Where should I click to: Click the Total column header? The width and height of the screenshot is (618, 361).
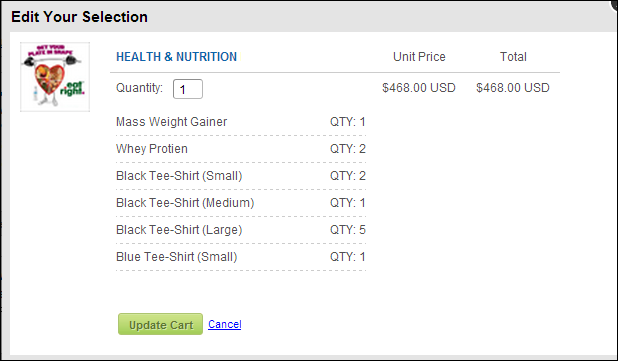(513, 57)
